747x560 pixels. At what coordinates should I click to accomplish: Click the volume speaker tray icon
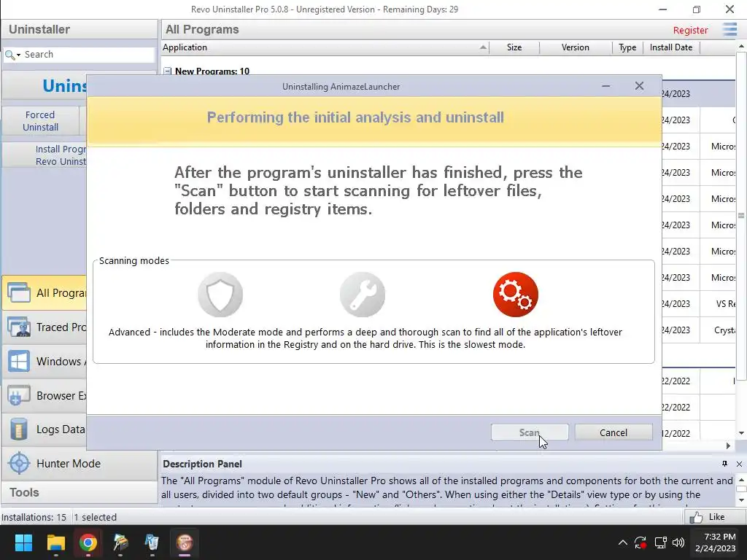tap(678, 542)
